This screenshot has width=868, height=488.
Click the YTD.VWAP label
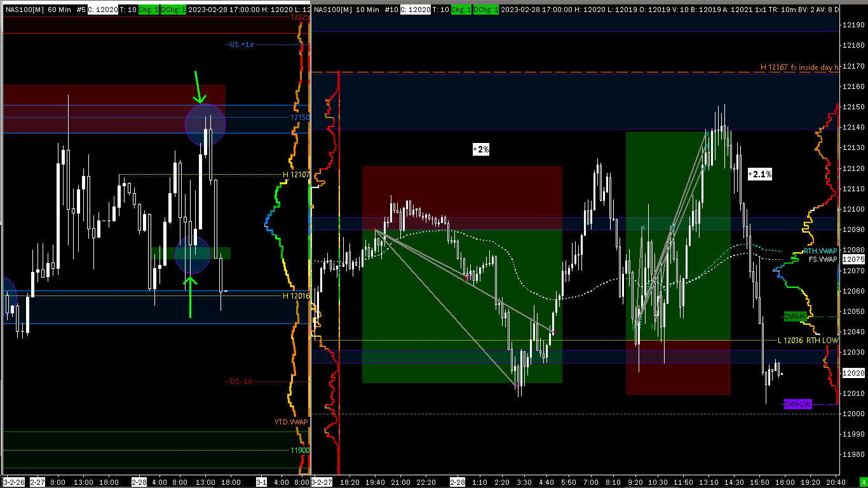click(291, 422)
